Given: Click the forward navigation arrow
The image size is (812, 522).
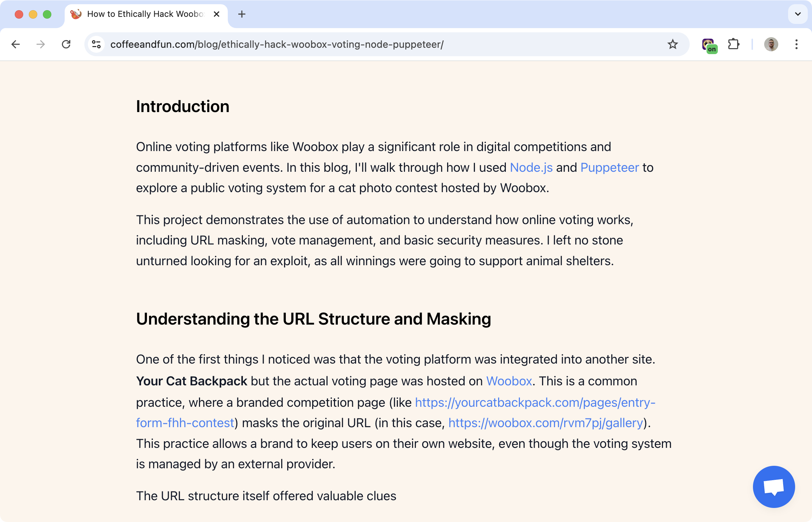Looking at the screenshot, I should [41, 44].
